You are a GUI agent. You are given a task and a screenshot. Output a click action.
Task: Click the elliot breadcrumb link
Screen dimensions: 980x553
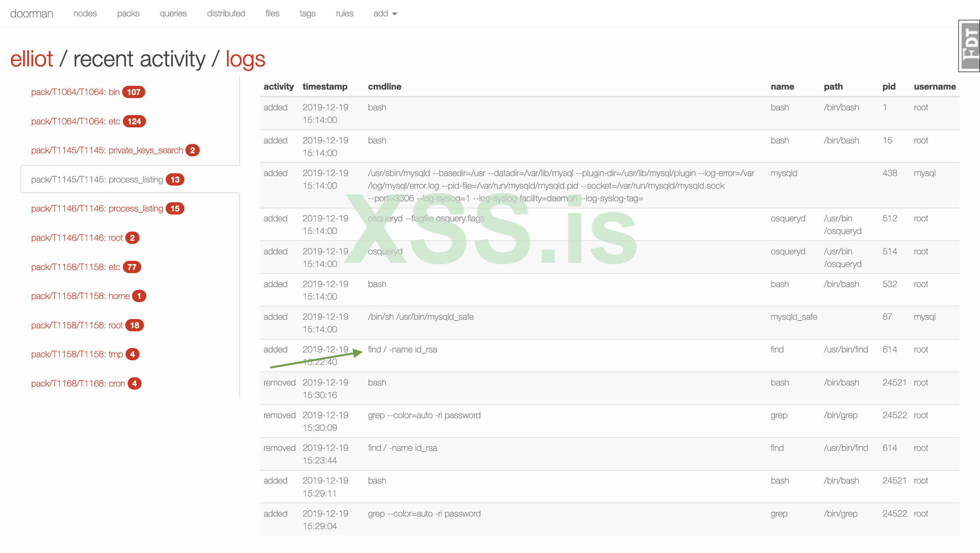point(32,59)
